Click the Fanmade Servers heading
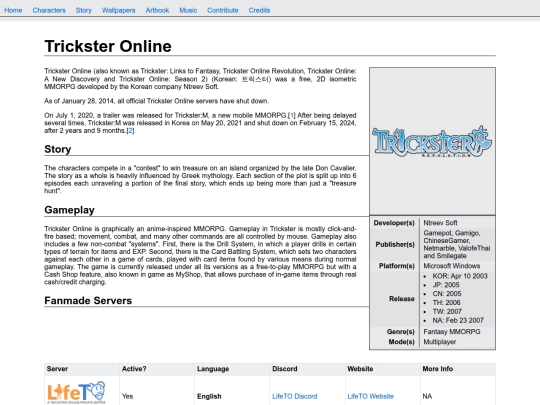Viewport: 540px width, 405px height. coord(88,301)
